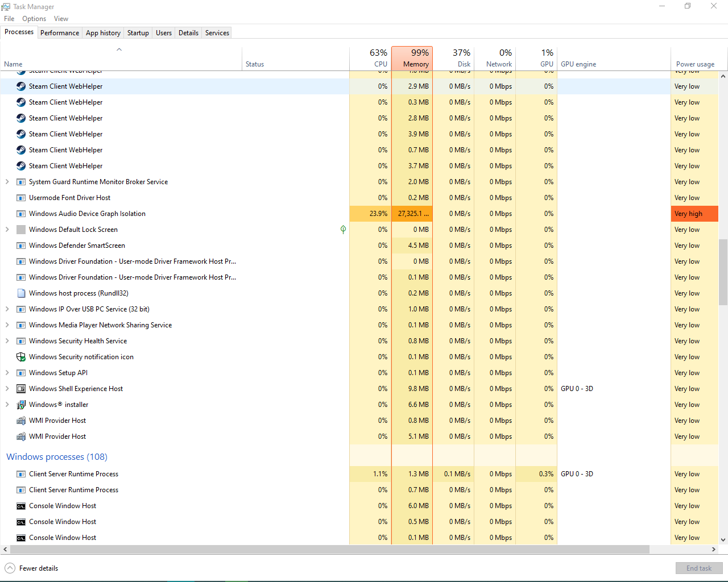Image resolution: width=728 pixels, height=582 pixels.
Task: Select Windows host process (Rundll32) row
Action: (x=359, y=293)
